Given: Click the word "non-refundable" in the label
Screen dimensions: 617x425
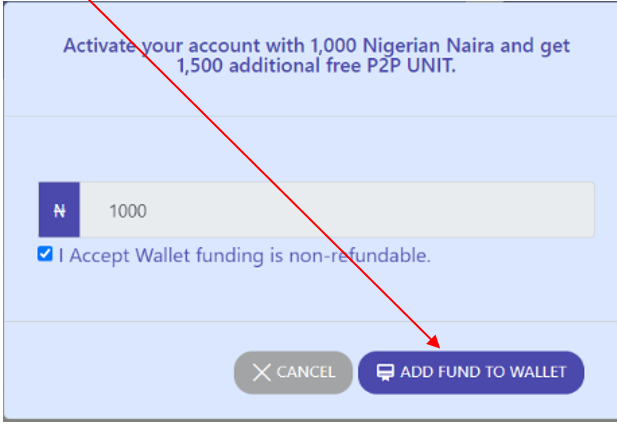Looking at the screenshot, I should (x=360, y=256).
